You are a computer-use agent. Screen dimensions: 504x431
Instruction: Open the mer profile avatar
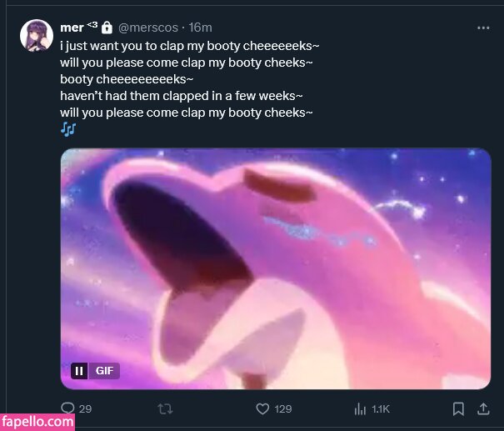pyautogui.click(x=37, y=36)
